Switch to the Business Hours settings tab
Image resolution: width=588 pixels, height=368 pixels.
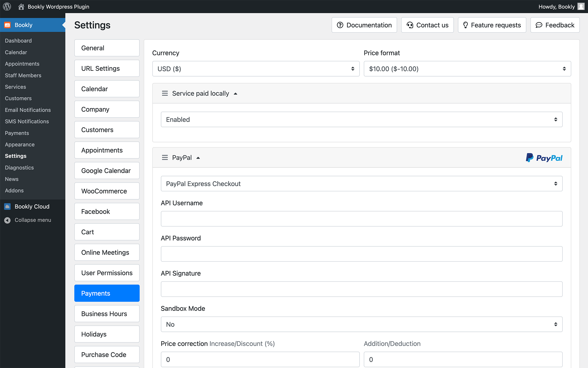(x=107, y=314)
